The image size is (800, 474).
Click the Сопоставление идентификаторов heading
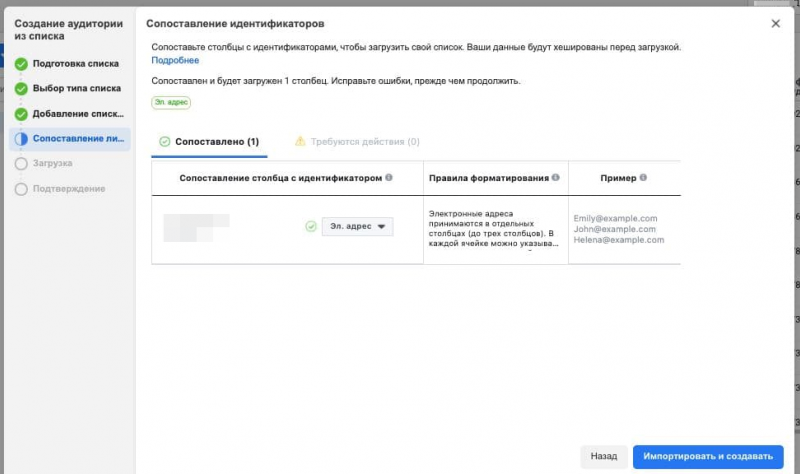235,23
